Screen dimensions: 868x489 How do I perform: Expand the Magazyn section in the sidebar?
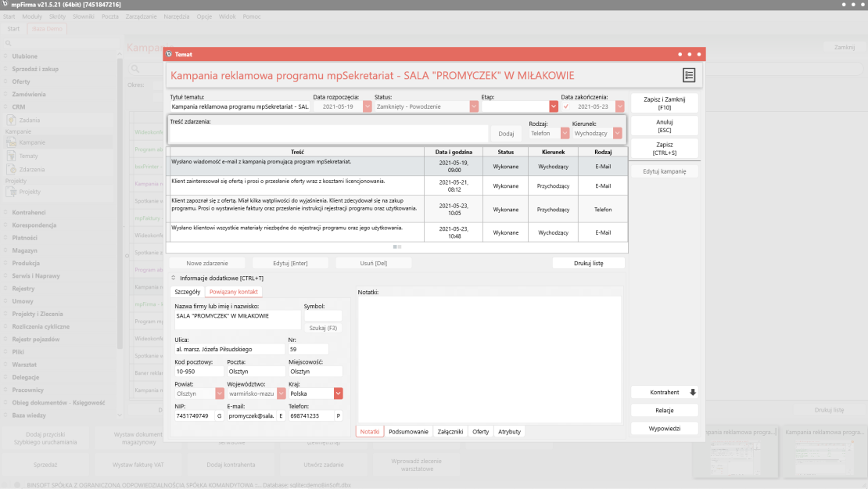(x=5, y=250)
